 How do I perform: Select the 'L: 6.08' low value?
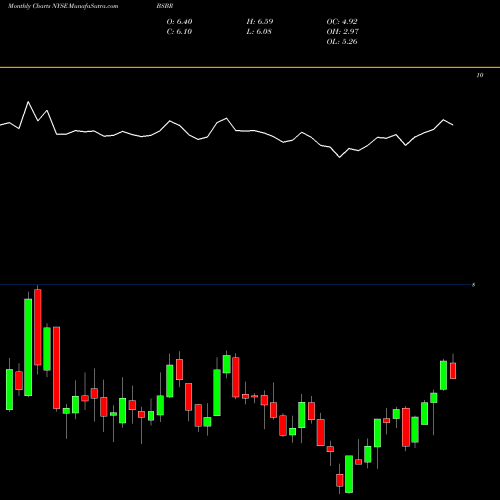pos(259,32)
